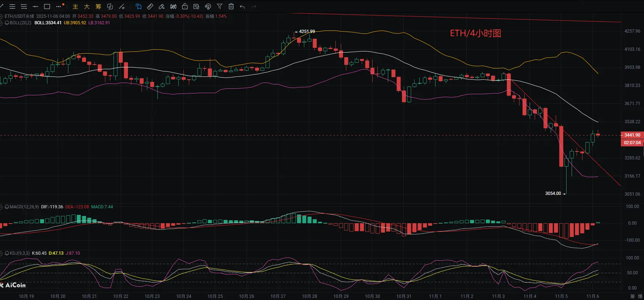Click the 4251.99 high price marker
The width and height of the screenshot is (644, 300).
point(307,32)
